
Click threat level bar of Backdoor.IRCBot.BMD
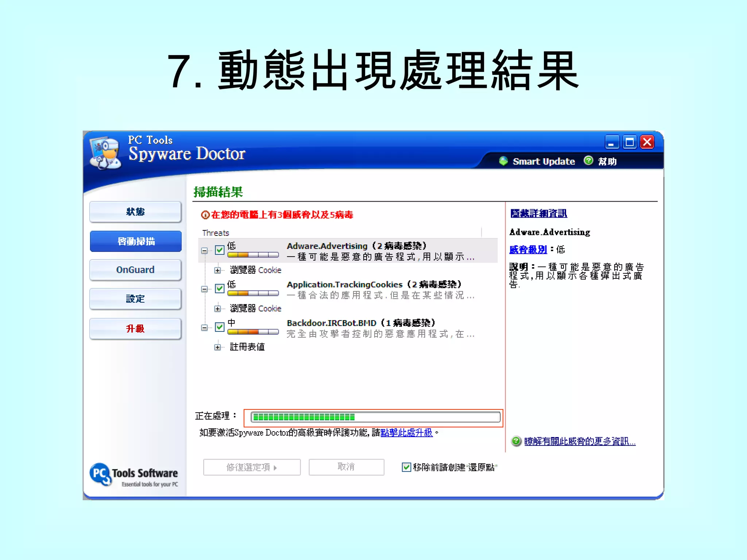[253, 332]
